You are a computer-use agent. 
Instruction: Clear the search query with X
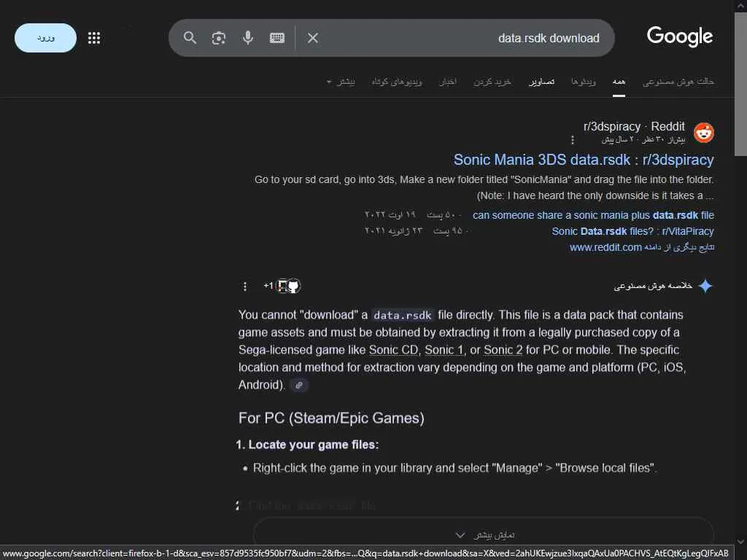tap(312, 38)
